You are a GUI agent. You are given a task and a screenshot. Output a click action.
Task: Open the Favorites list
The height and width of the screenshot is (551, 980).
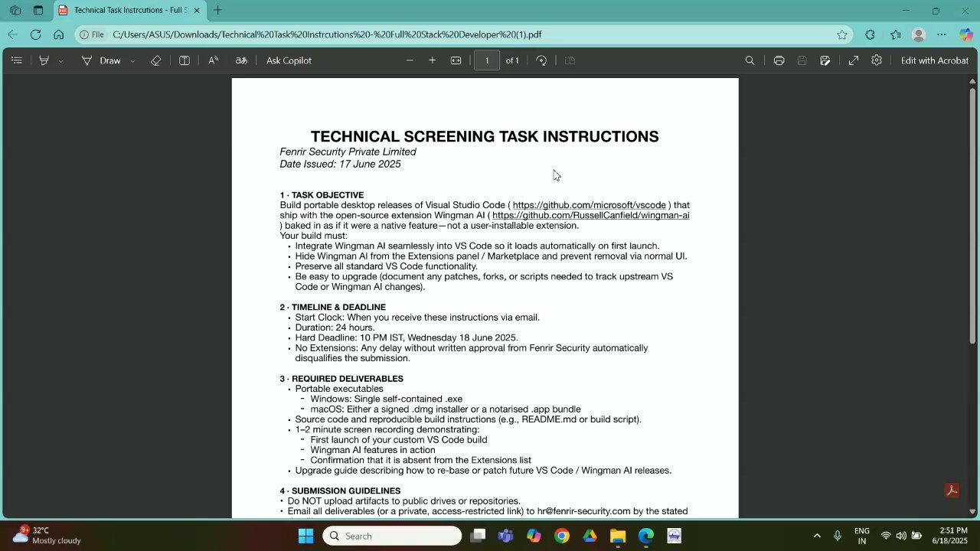tap(896, 34)
